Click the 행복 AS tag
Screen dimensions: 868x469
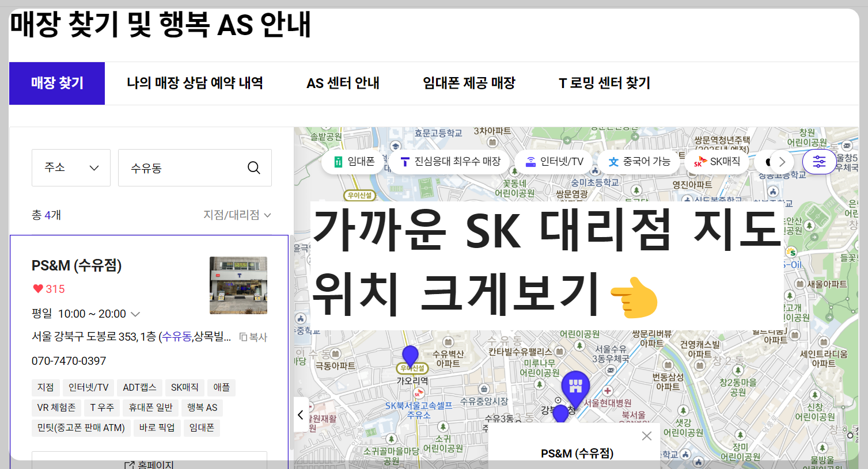click(203, 407)
